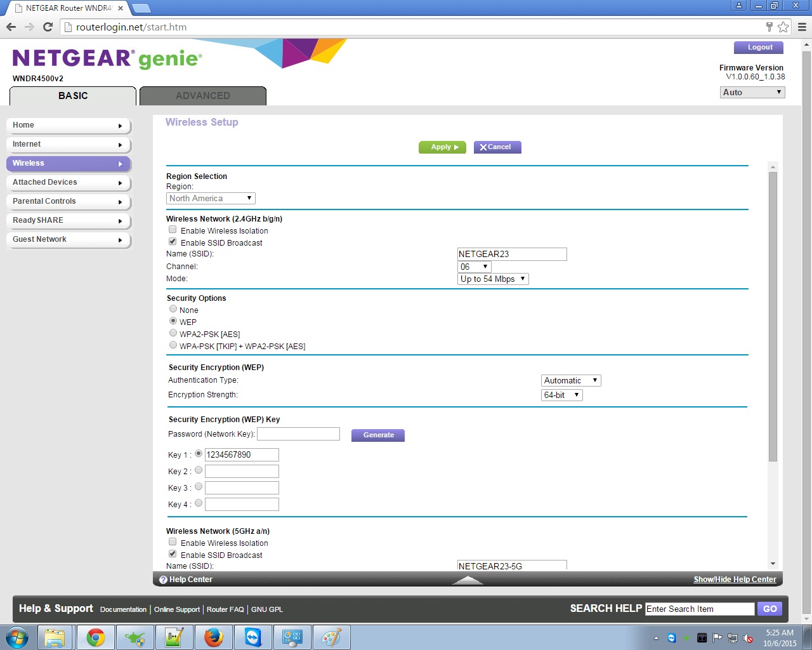Bookmark this page with the star icon

(783, 27)
